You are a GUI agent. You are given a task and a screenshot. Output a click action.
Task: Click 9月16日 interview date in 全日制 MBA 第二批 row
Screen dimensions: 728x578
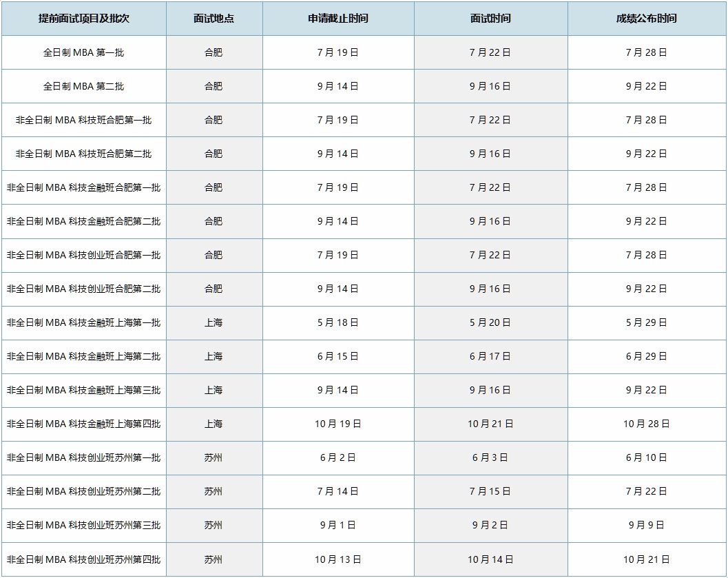[490, 86]
